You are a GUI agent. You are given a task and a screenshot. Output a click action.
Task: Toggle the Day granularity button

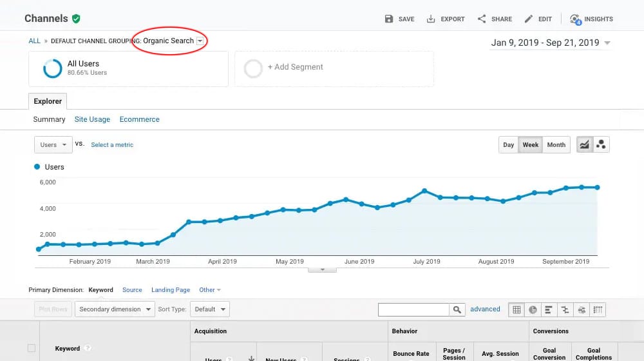[x=508, y=144]
